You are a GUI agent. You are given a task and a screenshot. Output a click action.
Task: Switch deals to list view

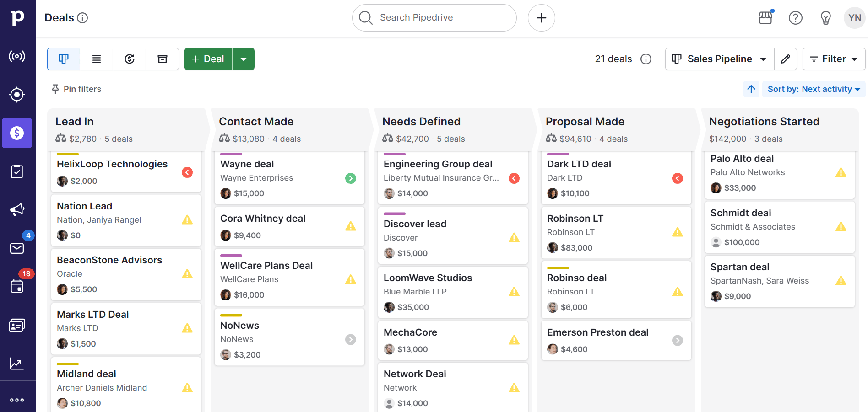point(96,59)
